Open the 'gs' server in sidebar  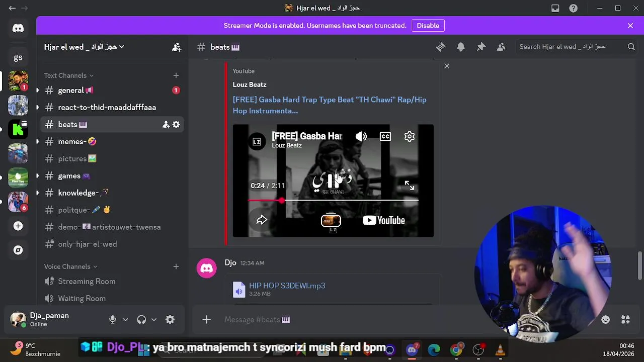[x=18, y=58]
